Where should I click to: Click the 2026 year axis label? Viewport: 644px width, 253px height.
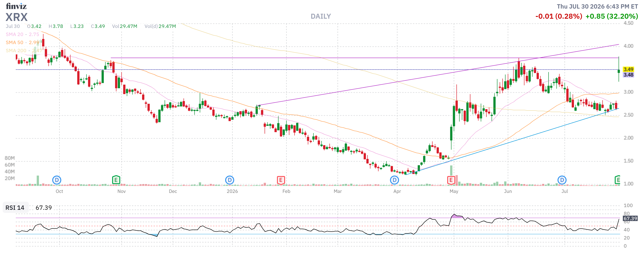coord(232,191)
